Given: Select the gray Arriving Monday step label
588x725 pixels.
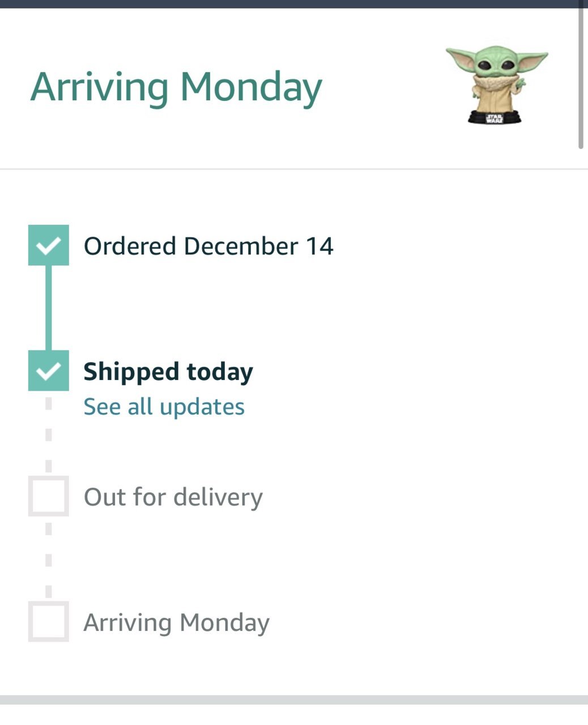Looking at the screenshot, I should pyautogui.click(x=177, y=622).
